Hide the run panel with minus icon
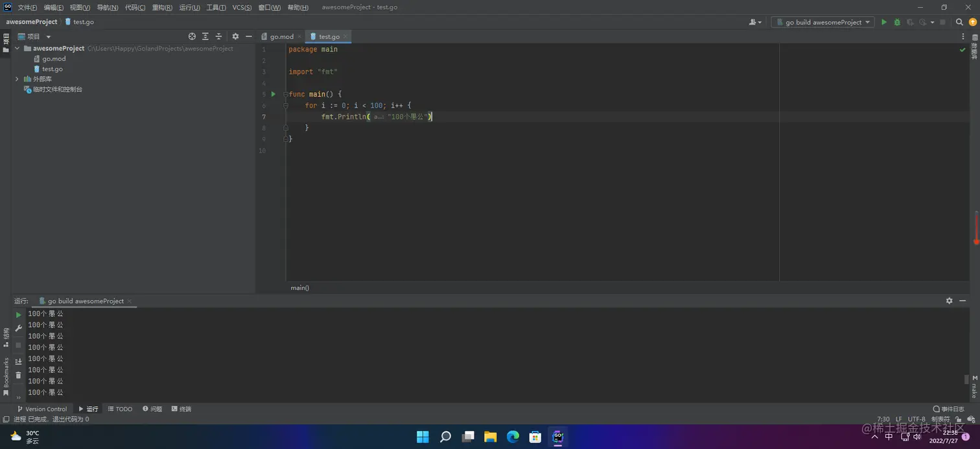This screenshot has height=449, width=980. 962,301
